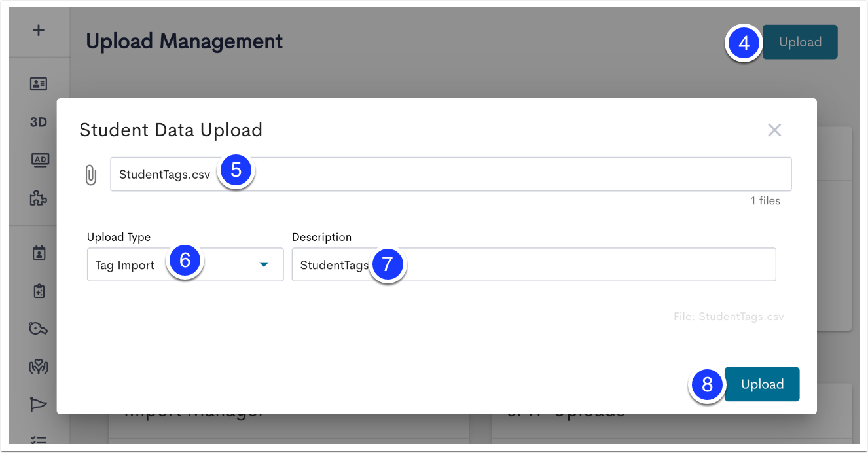Select the Tag Import combo box

[x=185, y=264]
